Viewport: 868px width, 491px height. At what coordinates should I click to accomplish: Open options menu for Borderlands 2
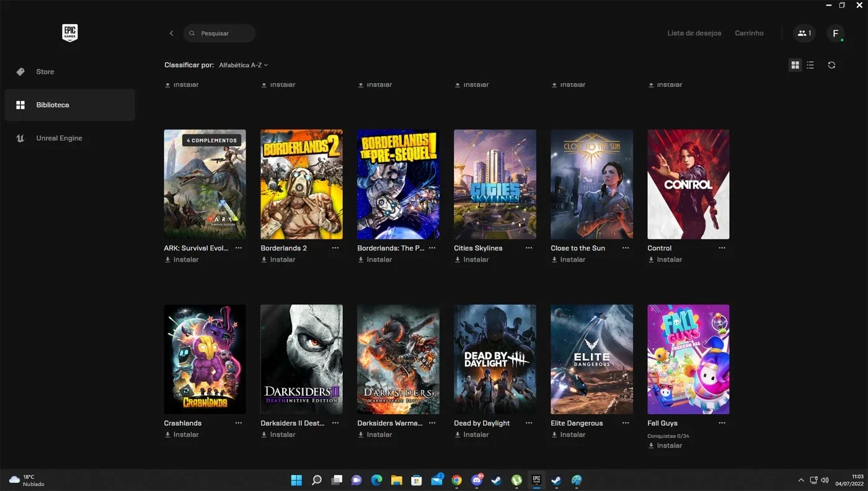click(335, 248)
